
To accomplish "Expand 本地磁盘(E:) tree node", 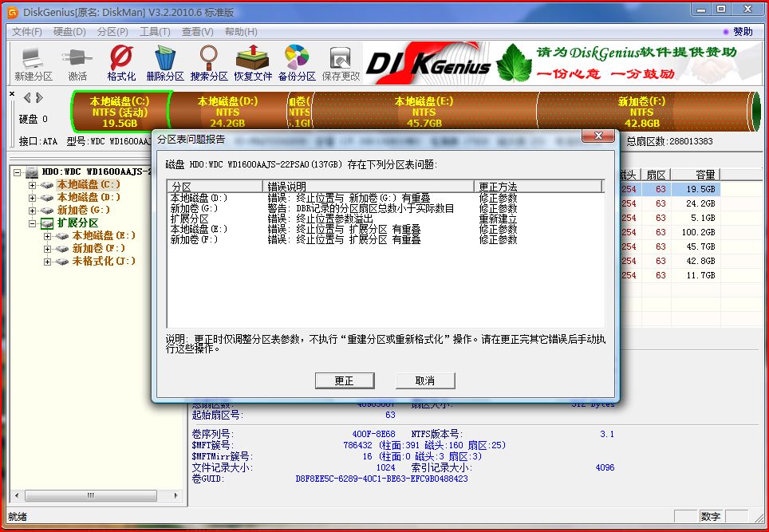I will click(x=48, y=236).
